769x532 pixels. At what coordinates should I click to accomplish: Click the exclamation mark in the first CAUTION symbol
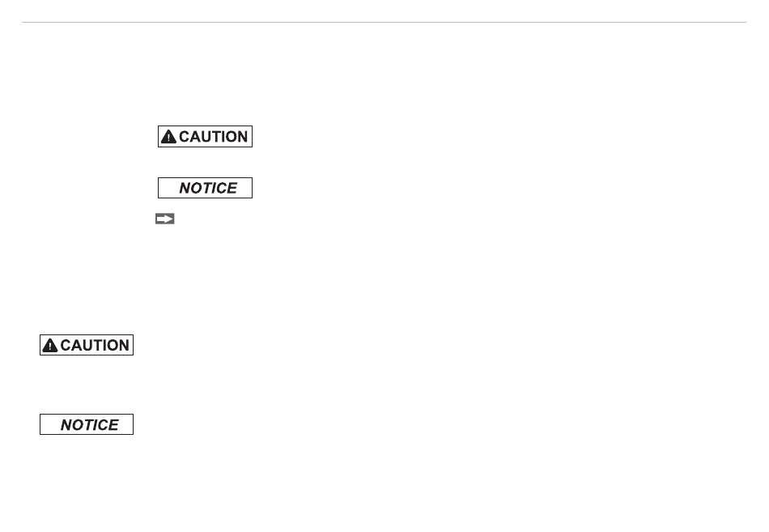pyautogui.click(x=168, y=138)
